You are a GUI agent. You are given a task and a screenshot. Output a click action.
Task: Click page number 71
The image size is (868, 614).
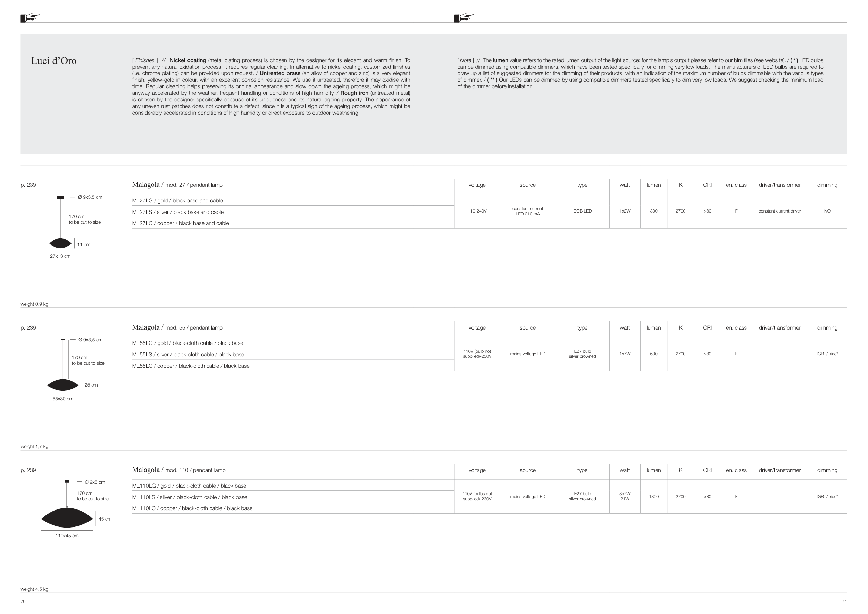point(844,601)
